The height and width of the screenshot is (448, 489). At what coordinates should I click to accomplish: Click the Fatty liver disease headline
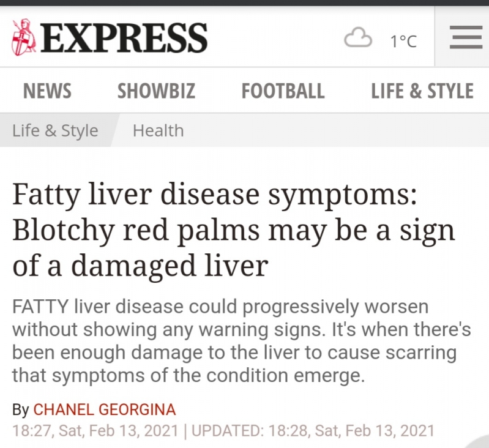tap(234, 230)
